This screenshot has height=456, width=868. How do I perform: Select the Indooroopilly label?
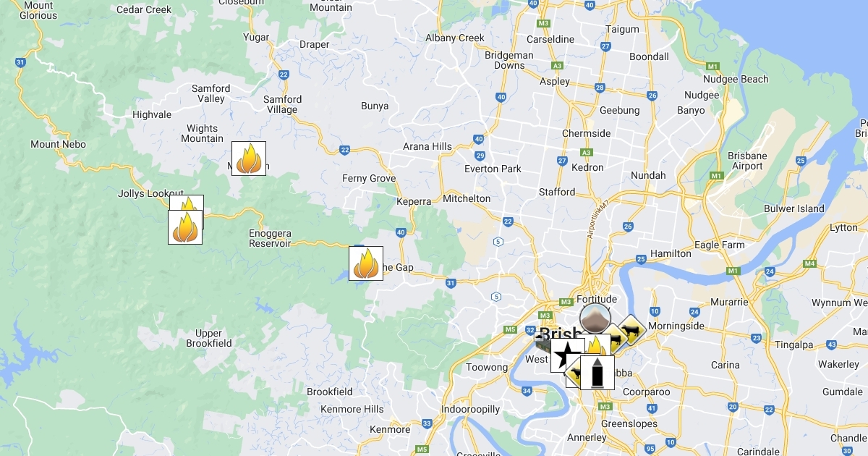pyautogui.click(x=471, y=409)
